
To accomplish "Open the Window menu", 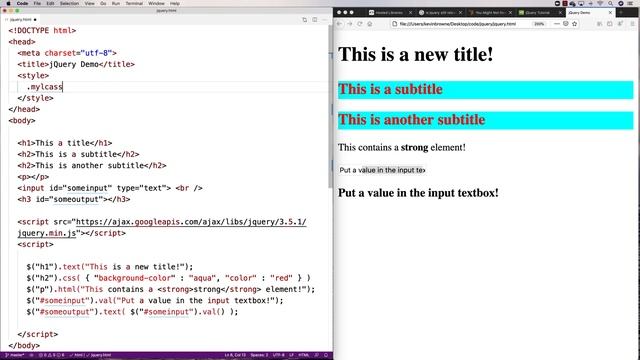I will click(156, 3).
